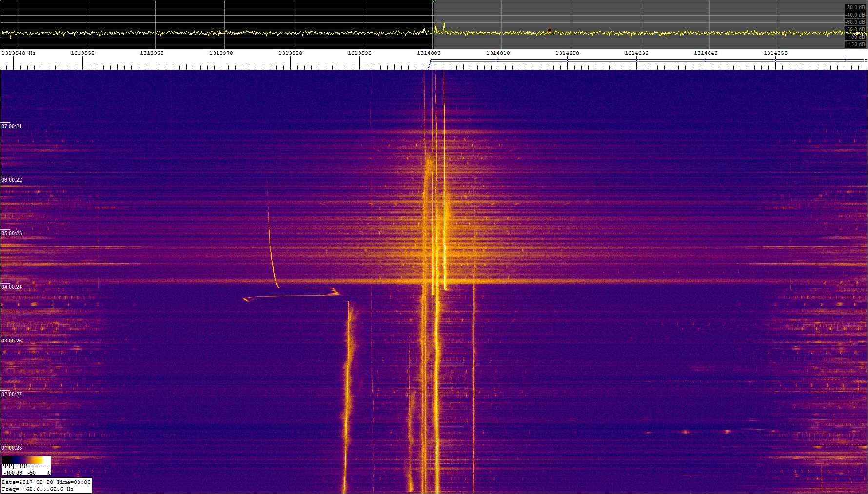Click the 1314010 frequency axis label
868x494 pixels.
coord(498,53)
